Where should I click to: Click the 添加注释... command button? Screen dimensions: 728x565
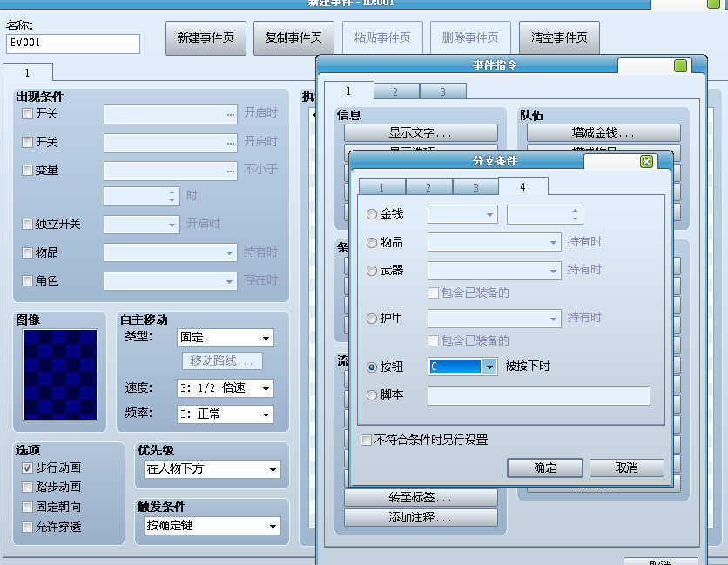tap(421, 518)
